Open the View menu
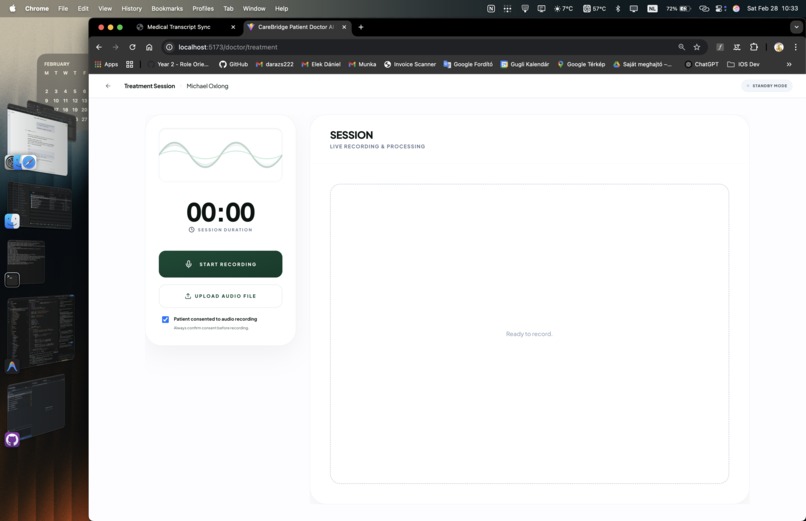Image resolution: width=806 pixels, height=521 pixels. click(x=105, y=8)
